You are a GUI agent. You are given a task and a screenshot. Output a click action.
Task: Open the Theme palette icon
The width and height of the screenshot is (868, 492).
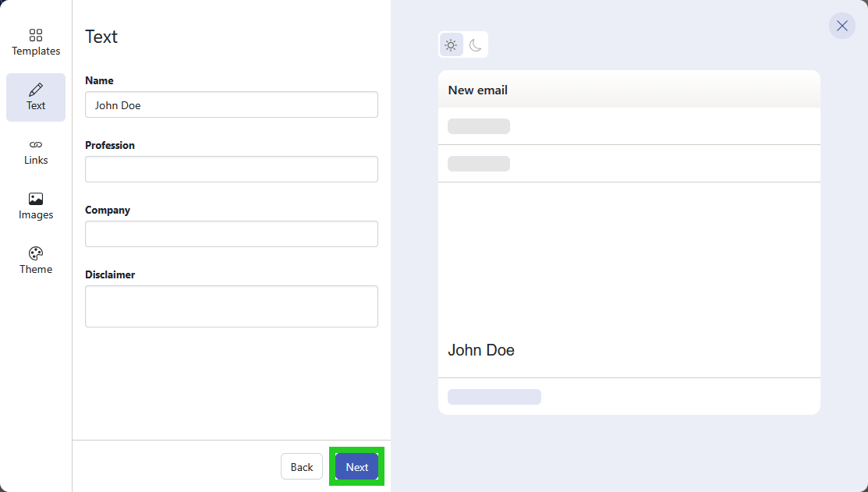click(x=35, y=253)
